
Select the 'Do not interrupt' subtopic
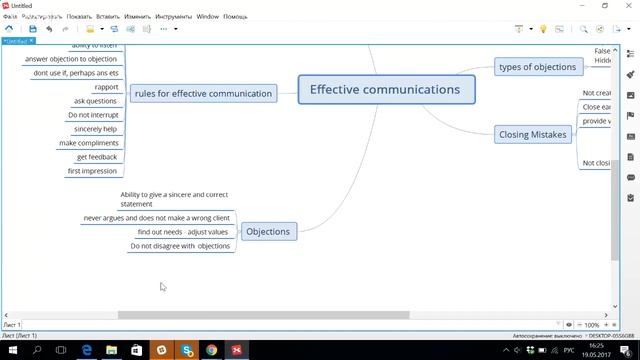93,115
